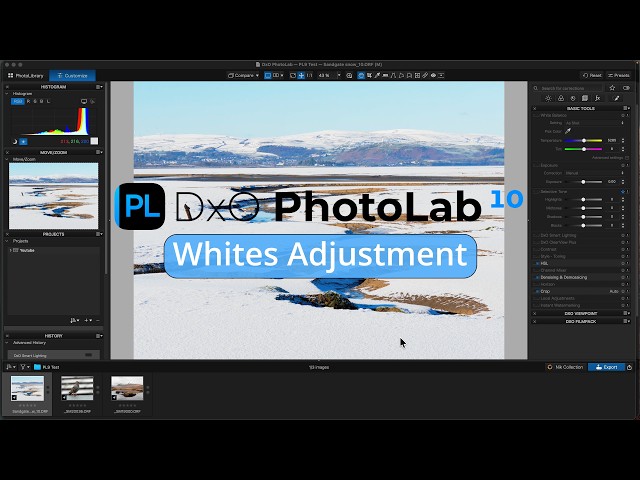Screen dimensions: 640x480
Task: Open the Local Adjustments brush tab
Action: click(616, 98)
